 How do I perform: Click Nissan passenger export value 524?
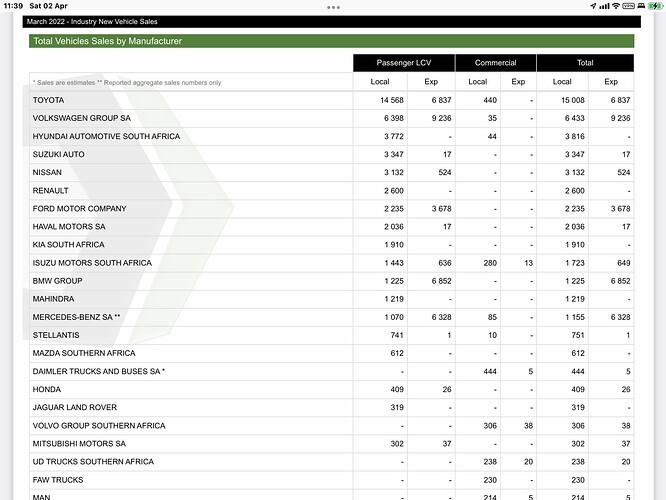tap(445, 172)
